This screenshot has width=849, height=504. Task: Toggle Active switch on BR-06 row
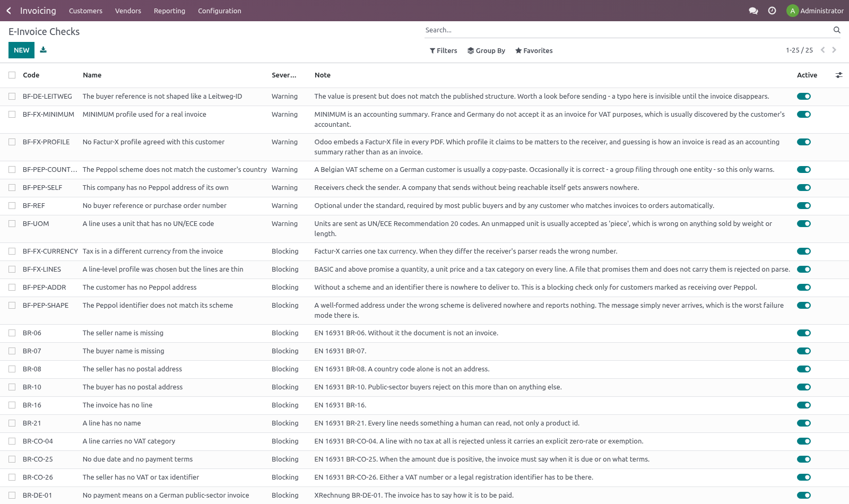coord(804,333)
